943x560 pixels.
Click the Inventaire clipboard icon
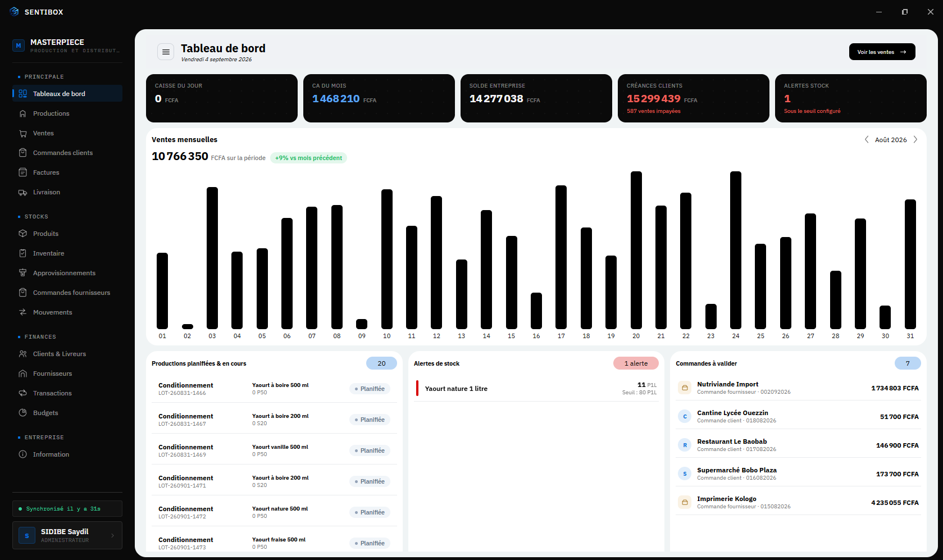(23, 253)
